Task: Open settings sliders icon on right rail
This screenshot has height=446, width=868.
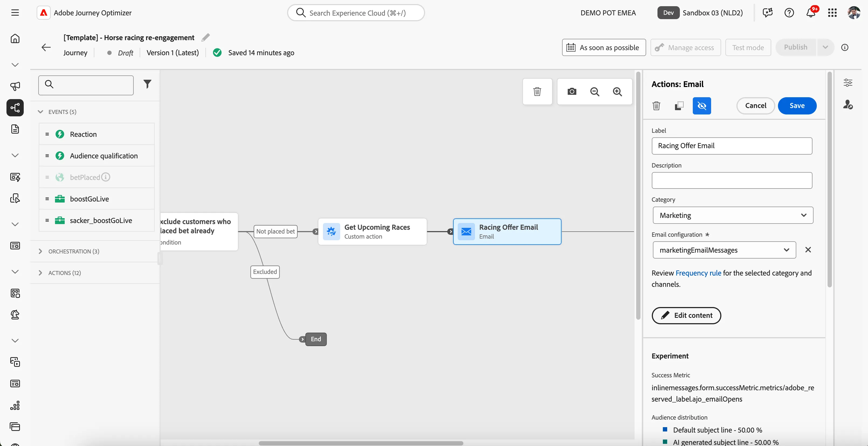Action: (848, 83)
